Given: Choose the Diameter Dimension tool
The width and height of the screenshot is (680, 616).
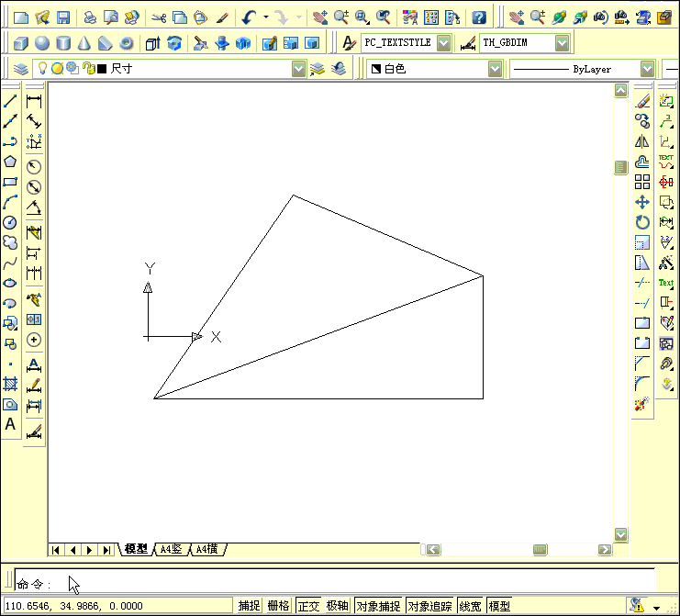Looking at the screenshot, I should 34,187.
